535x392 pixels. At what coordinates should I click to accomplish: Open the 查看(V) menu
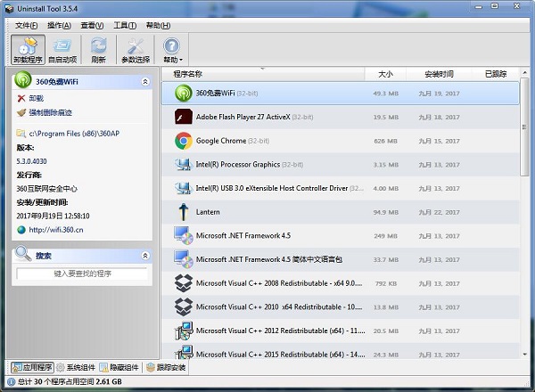point(92,26)
